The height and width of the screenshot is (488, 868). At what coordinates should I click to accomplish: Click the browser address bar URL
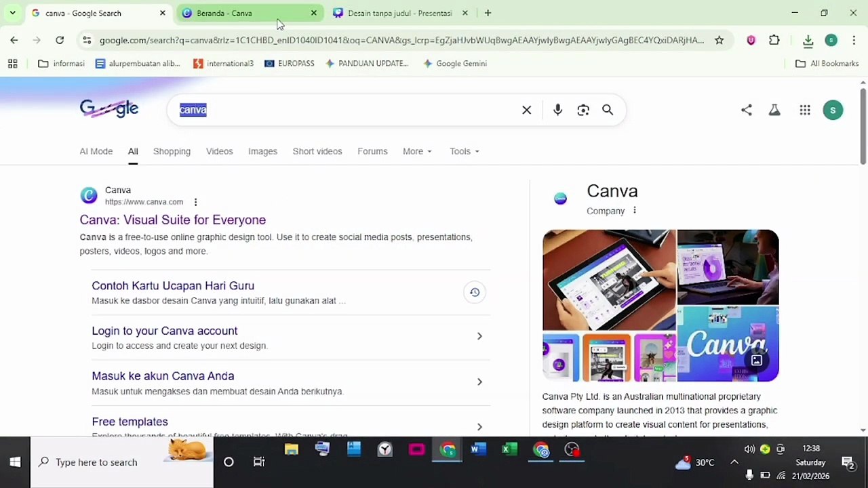(401, 40)
